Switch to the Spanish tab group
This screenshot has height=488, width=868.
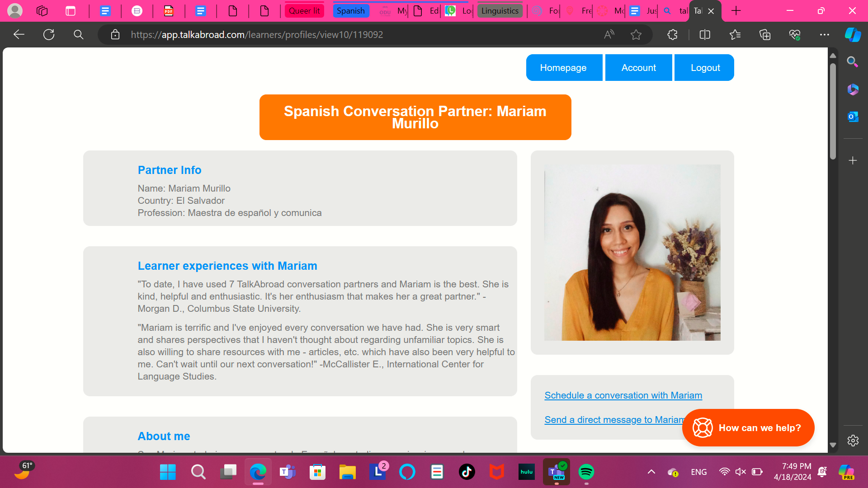coord(351,11)
